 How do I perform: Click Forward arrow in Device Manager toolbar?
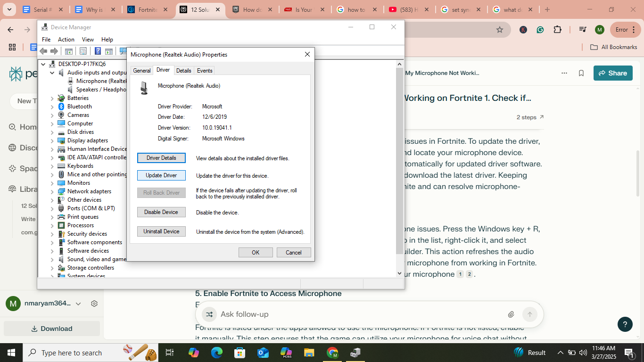coord(54,51)
